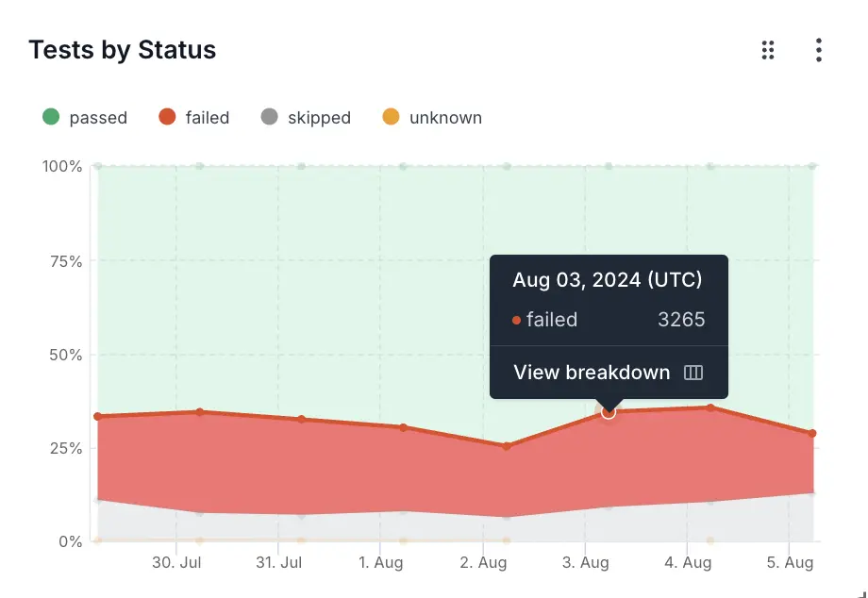The height and width of the screenshot is (598, 868).
Task: Click the orange unknown legend dot
Action: pyautogui.click(x=391, y=117)
